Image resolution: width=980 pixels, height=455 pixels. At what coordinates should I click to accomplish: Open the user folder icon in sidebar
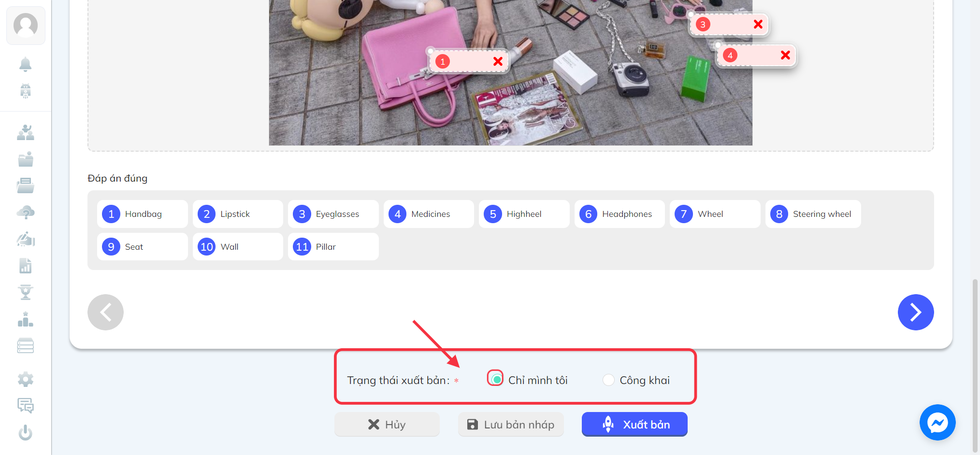[26, 159]
